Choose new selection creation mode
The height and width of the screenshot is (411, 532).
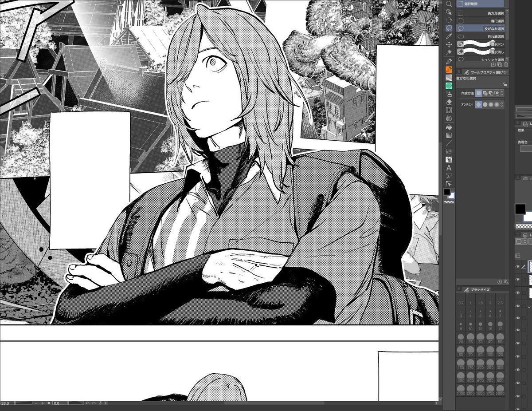coord(478,93)
